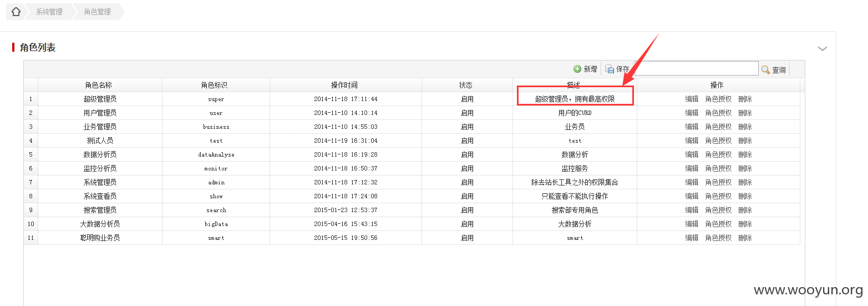Open 角色授权 for 测试人员

(x=718, y=141)
